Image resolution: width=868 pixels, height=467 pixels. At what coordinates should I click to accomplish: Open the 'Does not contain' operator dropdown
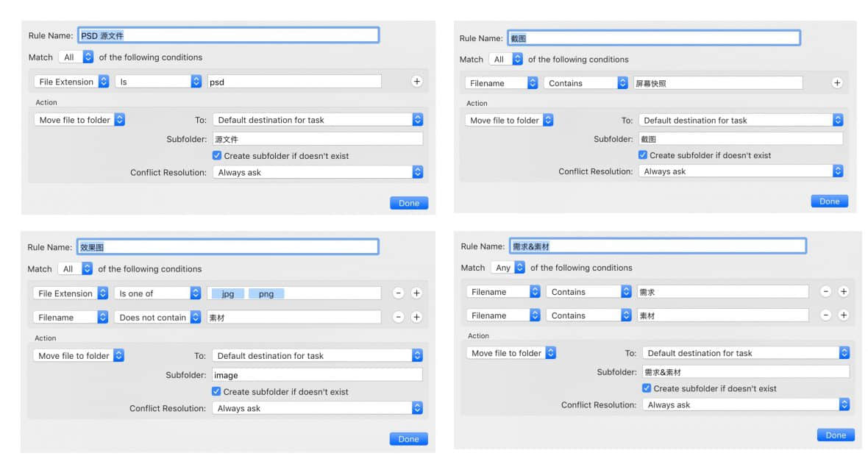click(157, 317)
